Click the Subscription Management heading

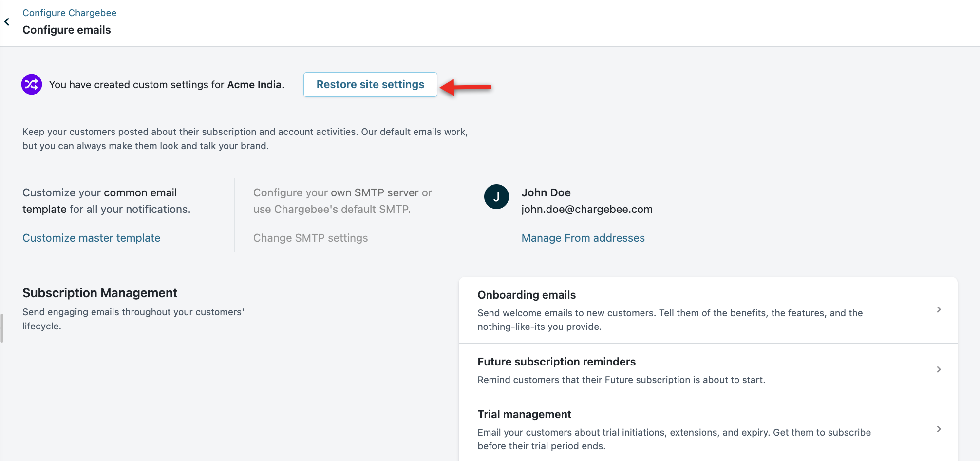[100, 293]
